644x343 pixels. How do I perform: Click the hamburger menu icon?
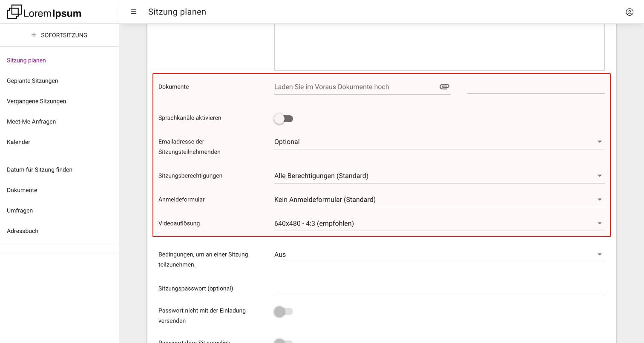point(134,12)
